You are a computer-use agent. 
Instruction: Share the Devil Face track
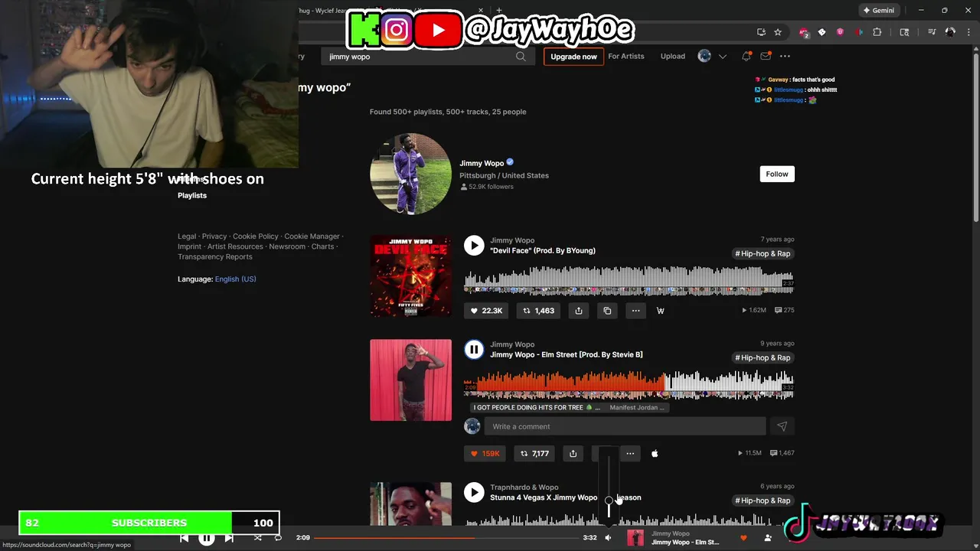pos(579,311)
